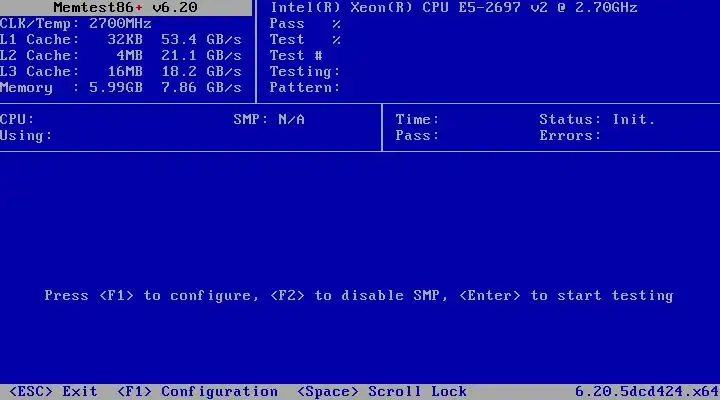This screenshot has height=400, width=720.
Task: Click the Testing: label
Action: pyautogui.click(x=305, y=72)
